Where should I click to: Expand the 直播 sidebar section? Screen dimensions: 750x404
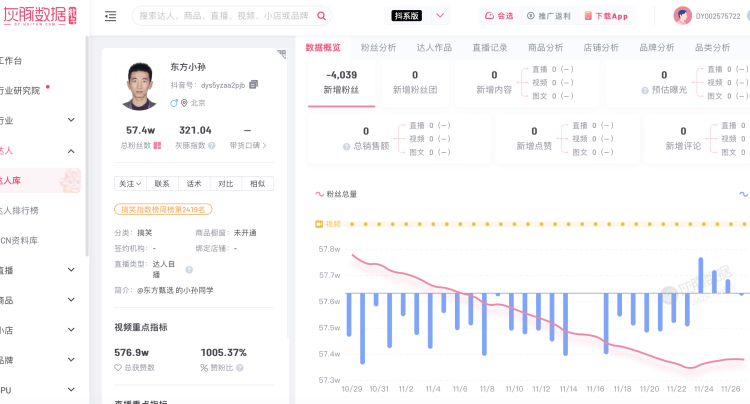[71, 270]
